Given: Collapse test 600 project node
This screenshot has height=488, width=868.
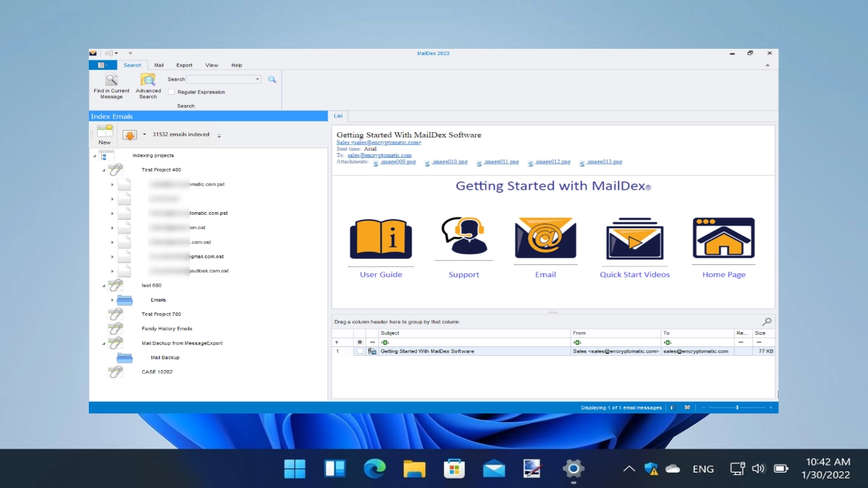Looking at the screenshot, I should coord(104,285).
